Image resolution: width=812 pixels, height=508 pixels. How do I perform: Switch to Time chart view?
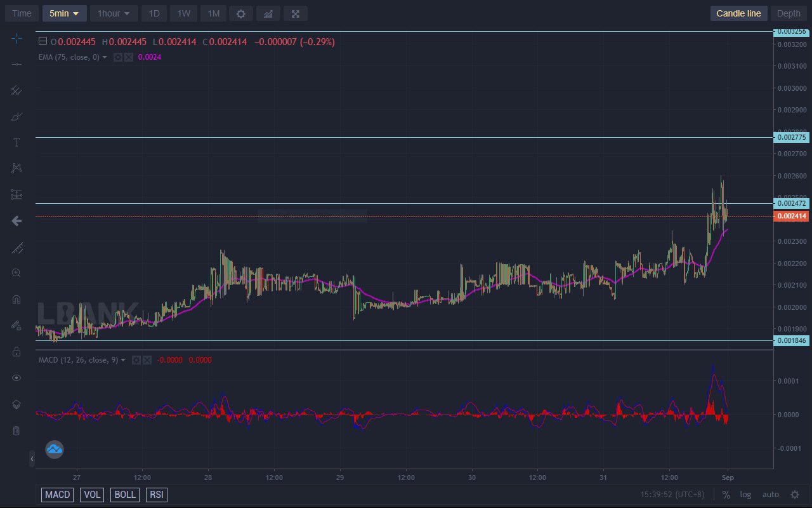click(22, 13)
